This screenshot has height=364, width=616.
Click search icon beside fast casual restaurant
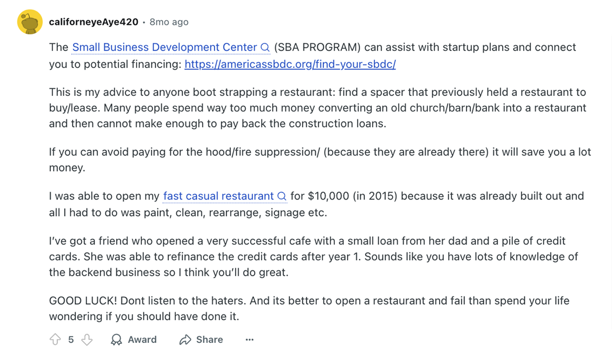282,196
